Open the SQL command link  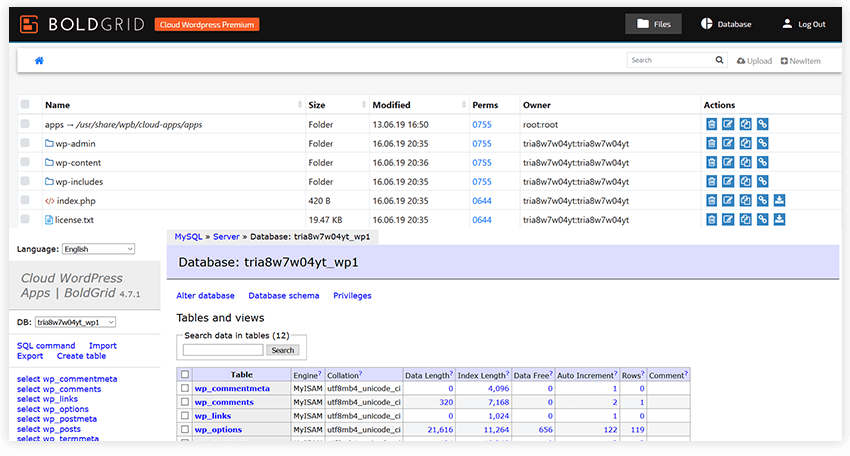tap(46, 345)
